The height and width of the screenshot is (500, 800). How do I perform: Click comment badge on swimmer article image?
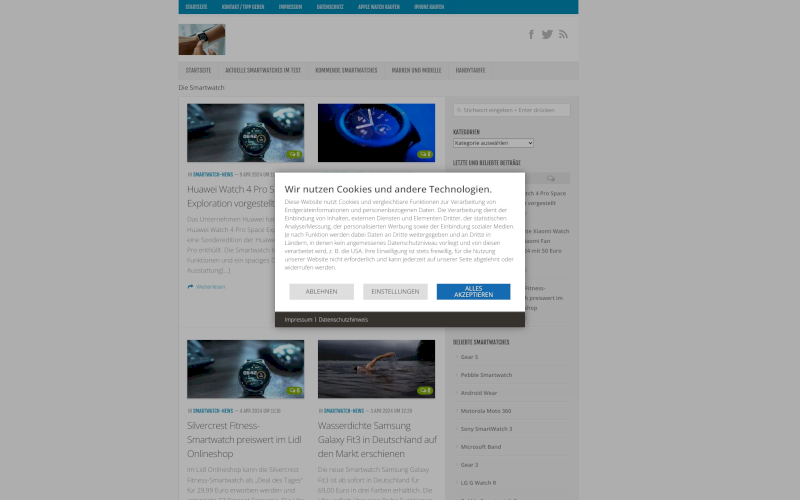pyautogui.click(x=425, y=391)
